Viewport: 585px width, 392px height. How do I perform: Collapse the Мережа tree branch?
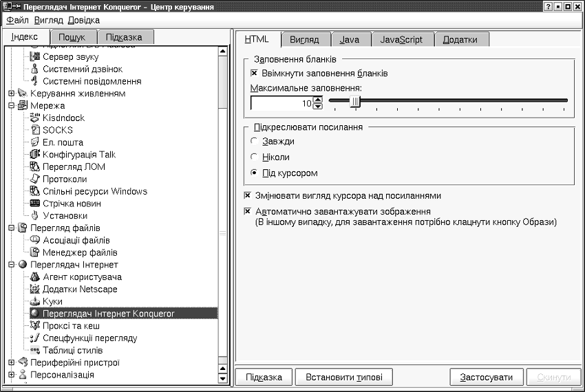11,106
